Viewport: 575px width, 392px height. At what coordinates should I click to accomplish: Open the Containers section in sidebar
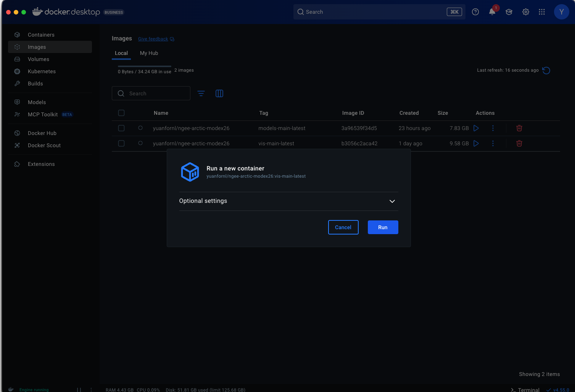[x=40, y=35]
